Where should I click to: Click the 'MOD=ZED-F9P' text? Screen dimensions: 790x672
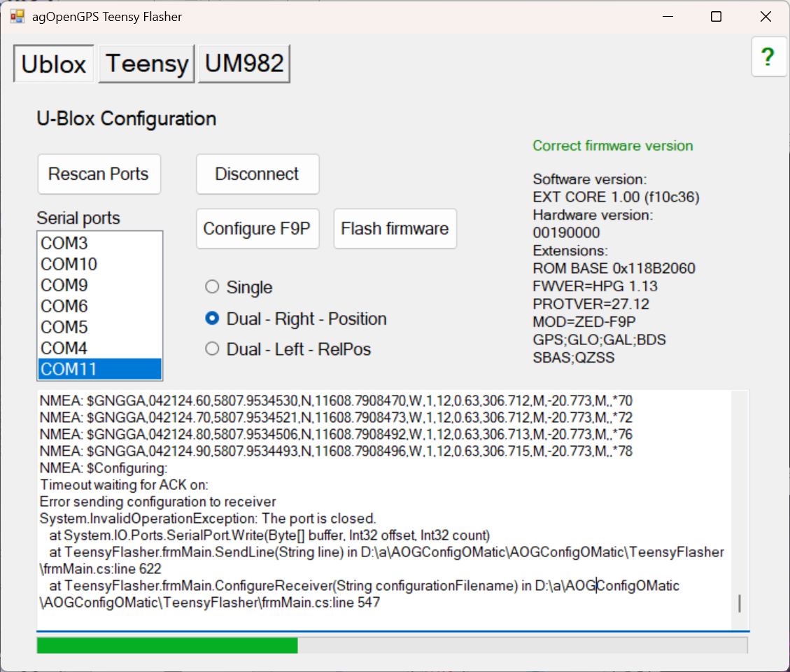click(584, 321)
